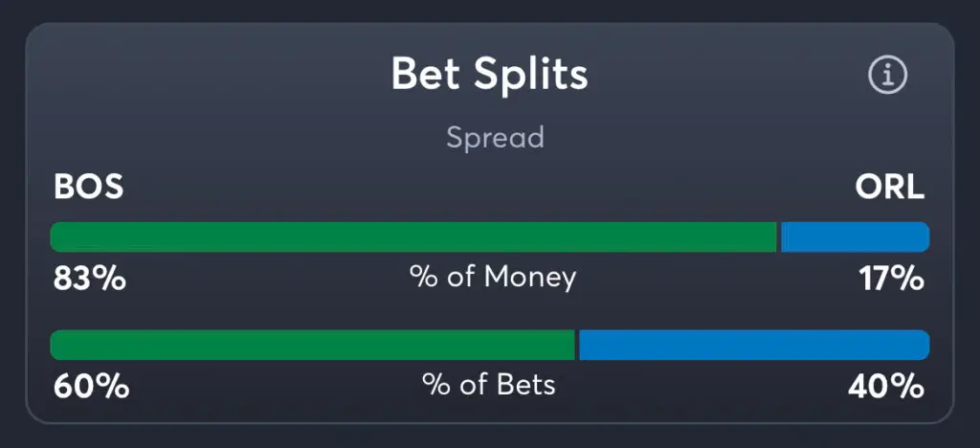
Task: Click the divider between bets bar segments
Action: point(577,345)
